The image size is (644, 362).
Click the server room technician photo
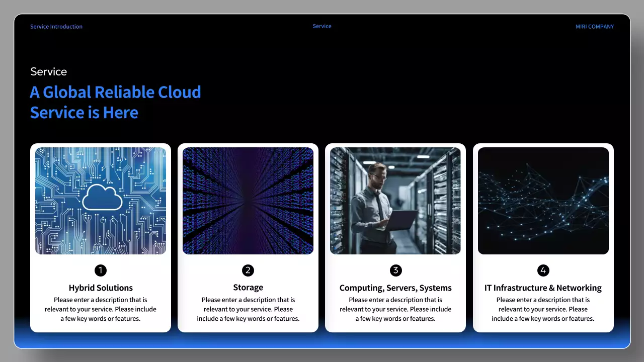[395, 200]
